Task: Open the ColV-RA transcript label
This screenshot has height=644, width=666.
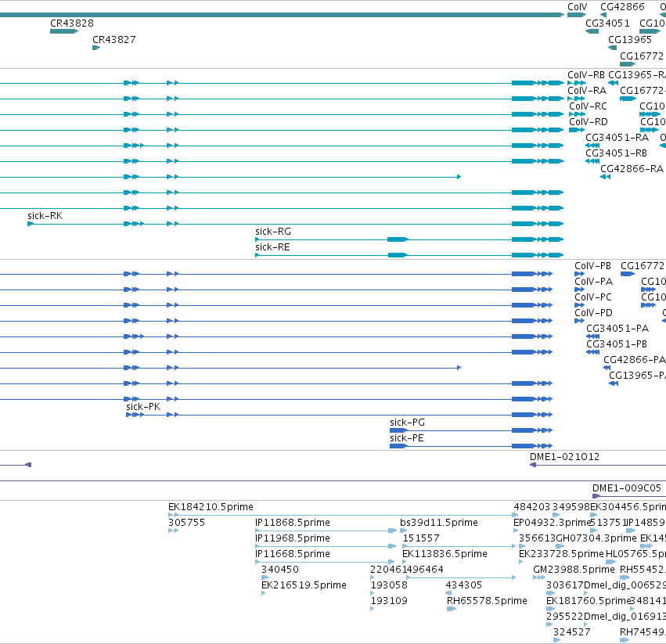Action: coord(587,91)
